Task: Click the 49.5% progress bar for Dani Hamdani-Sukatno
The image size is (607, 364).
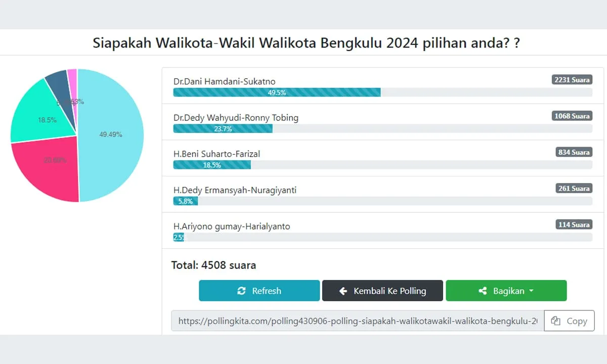Action: [276, 92]
